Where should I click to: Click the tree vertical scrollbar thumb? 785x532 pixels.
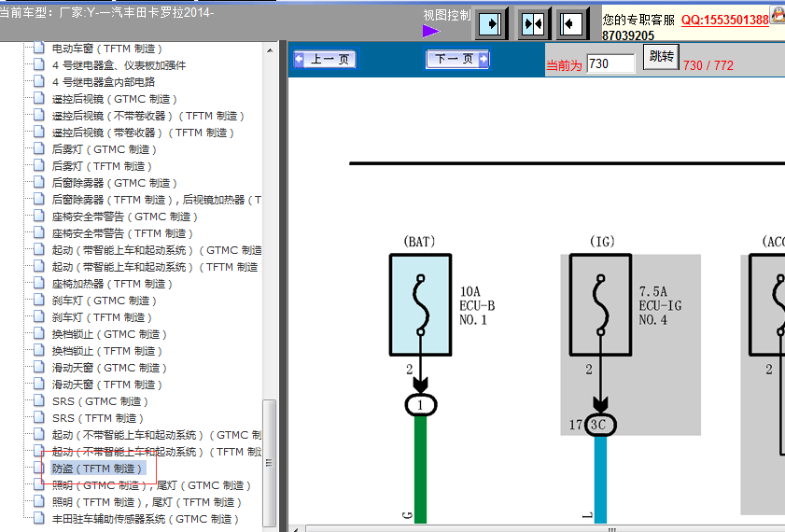click(270, 462)
